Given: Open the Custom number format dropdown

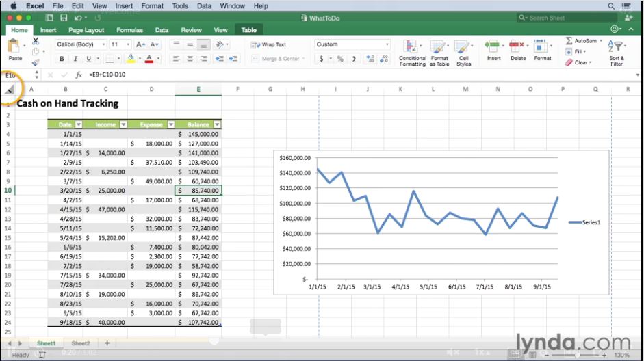Looking at the screenshot, I should 387,44.
